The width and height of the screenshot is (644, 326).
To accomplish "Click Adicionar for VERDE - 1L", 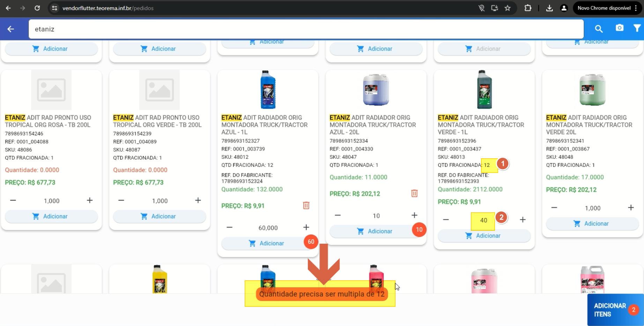I will (484, 236).
